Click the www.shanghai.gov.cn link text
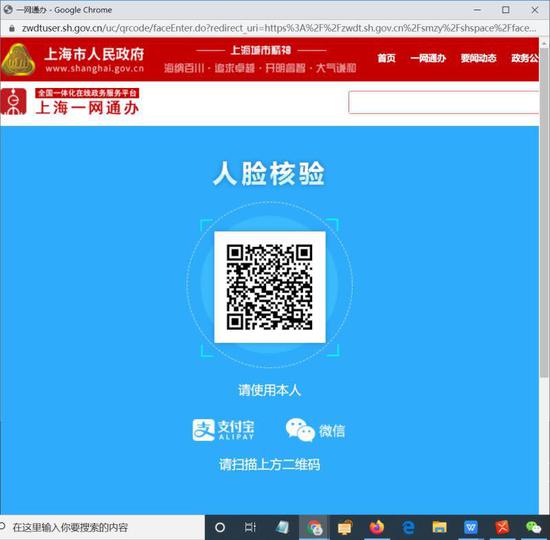Image resolution: width=550 pixels, height=540 pixels. 95,68
